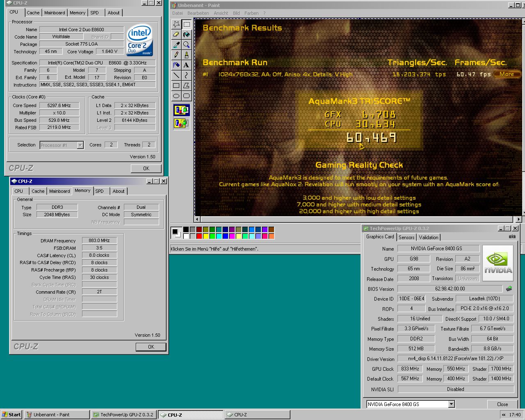Select the Curve tool in Paint
525x420 pixels.
click(x=187, y=75)
